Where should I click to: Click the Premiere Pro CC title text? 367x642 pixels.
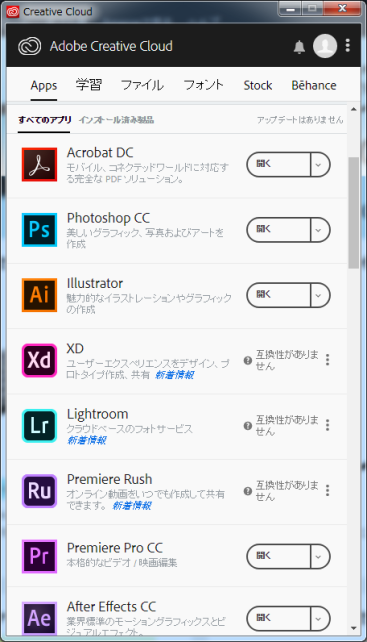coord(115,548)
